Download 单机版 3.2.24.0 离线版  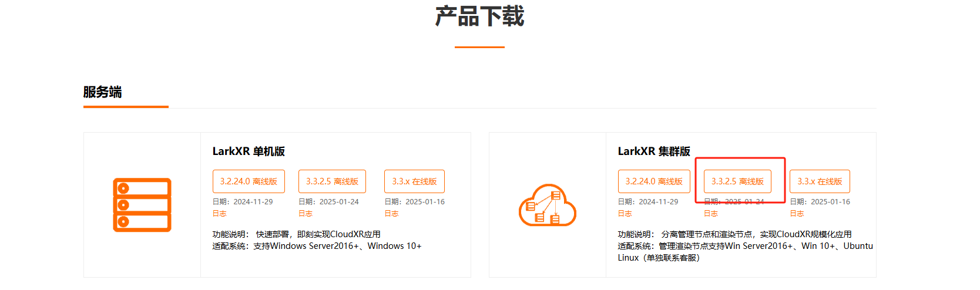click(x=249, y=181)
